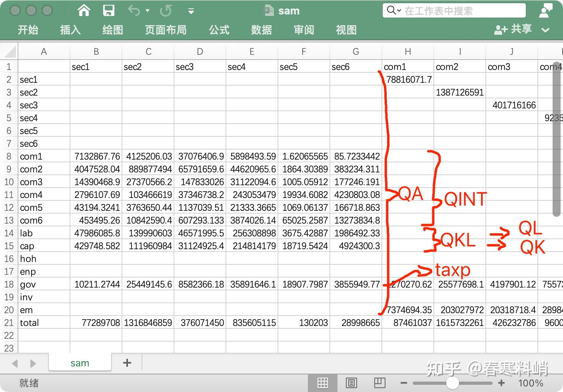Viewport: 563px width, 392px height.
Task: Select the sam sheet tab
Action: [80, 363]
